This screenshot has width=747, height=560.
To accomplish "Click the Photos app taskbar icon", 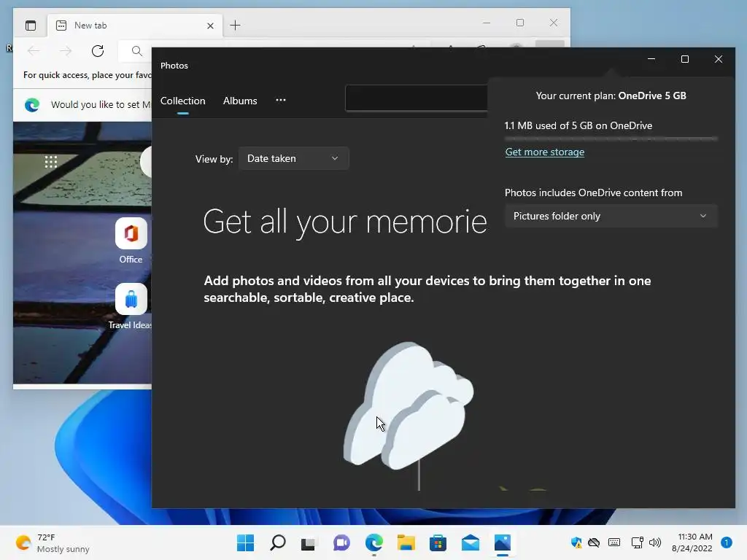I will click(503, 542).
